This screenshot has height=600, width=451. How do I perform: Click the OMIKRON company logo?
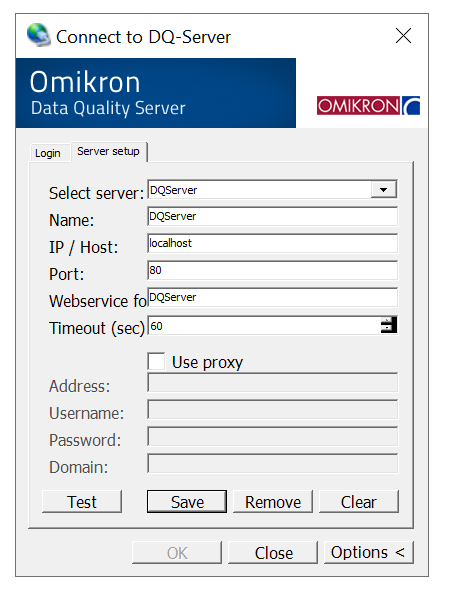click(x=368, y=106)
